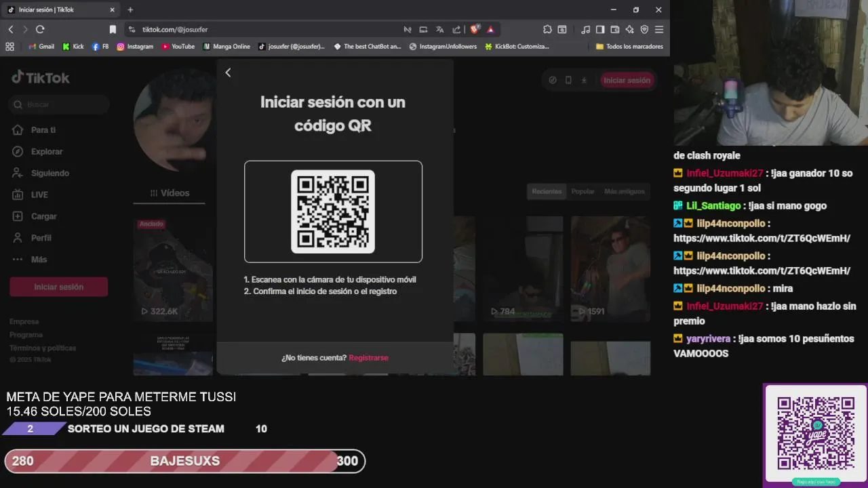Viewport: 868px width, 488px height.
Task: Open the apps grid icon in bookmarks bar
Action: pyautogui.click(x=9, y=47)
